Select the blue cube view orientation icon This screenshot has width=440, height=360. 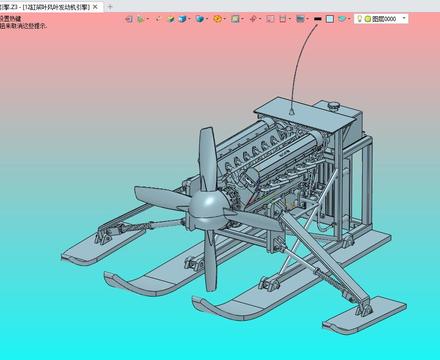[182, 19]
